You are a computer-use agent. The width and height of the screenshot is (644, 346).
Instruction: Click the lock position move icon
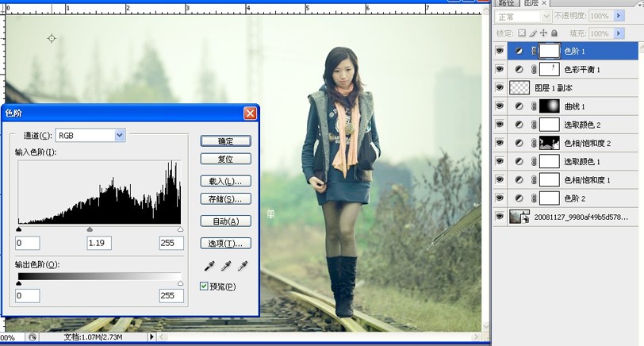click(543, 33)
